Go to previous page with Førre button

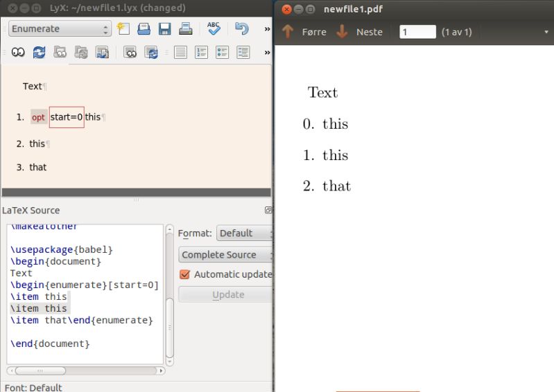314,32
